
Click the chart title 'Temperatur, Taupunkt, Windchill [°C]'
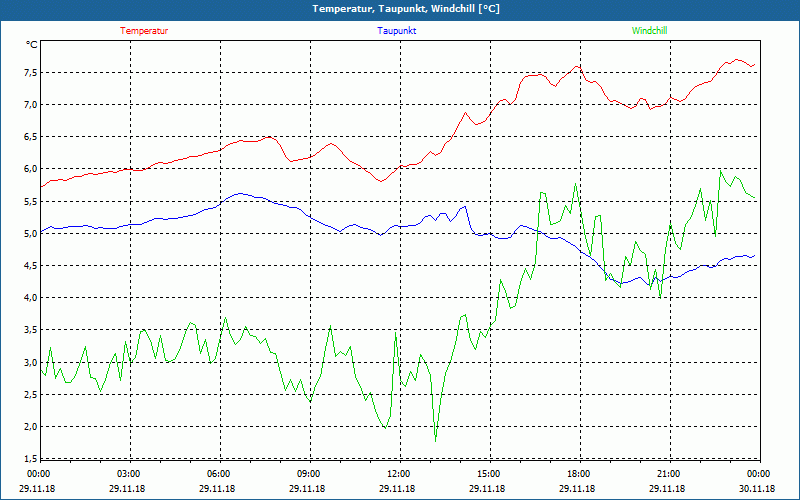click(406, 9)
